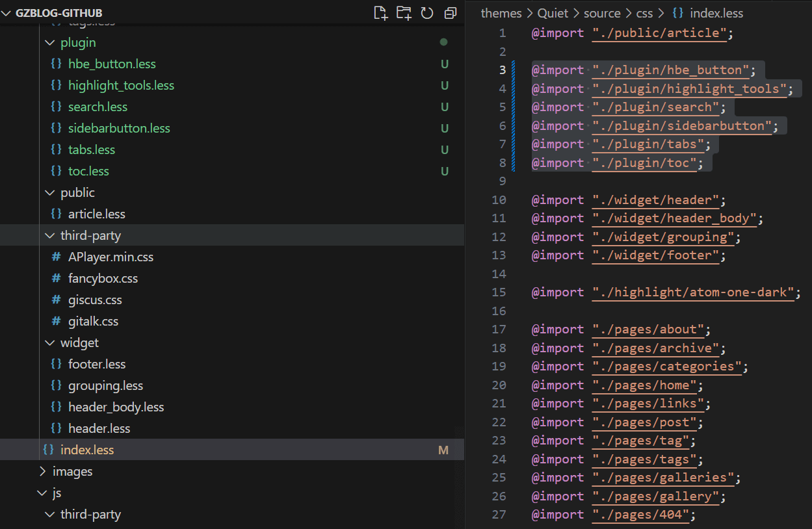The width and height of the screenshot is (812, 529).
Task: Click the file icon beside header.less
Action: [57, 428]
